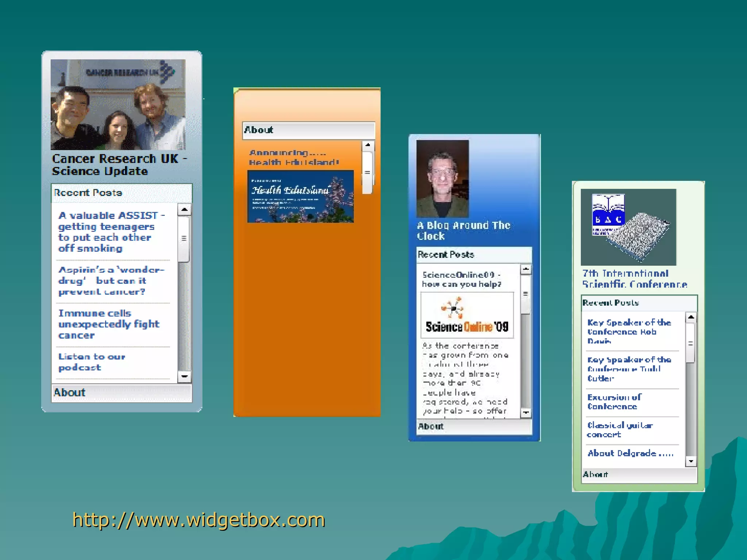The image size is (747, 560).
Task: Open 'Key Speaker of the Conference Rob' post
Action: [x=629, y=331]
